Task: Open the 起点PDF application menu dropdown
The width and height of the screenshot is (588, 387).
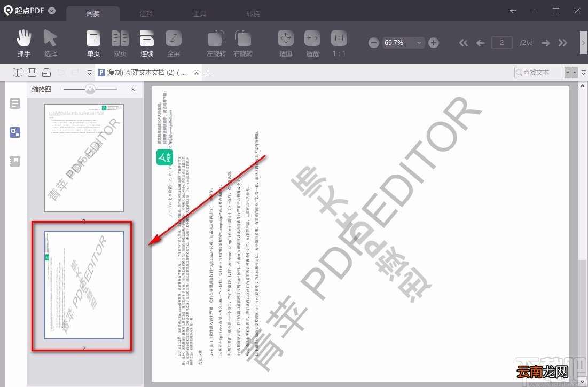Action: (x=52, y=11)
